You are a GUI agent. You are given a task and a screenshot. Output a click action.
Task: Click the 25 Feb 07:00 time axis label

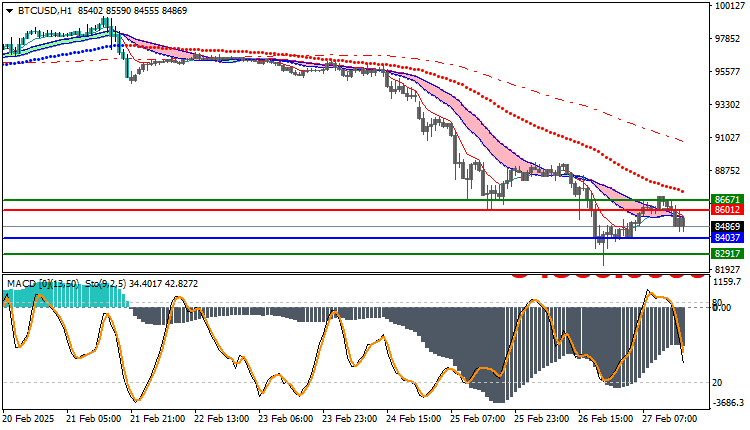(x=478, y=419)
